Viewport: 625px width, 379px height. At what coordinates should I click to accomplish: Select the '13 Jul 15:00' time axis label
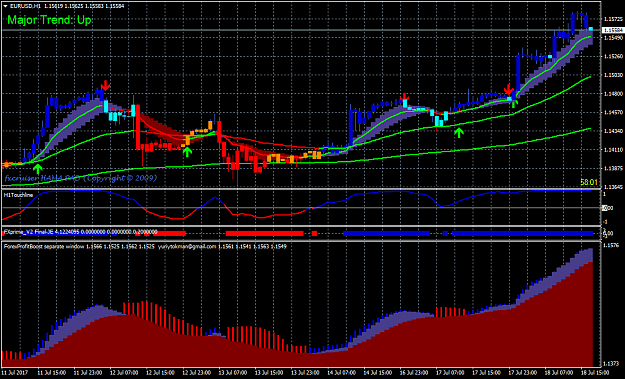tap(270, 373)
